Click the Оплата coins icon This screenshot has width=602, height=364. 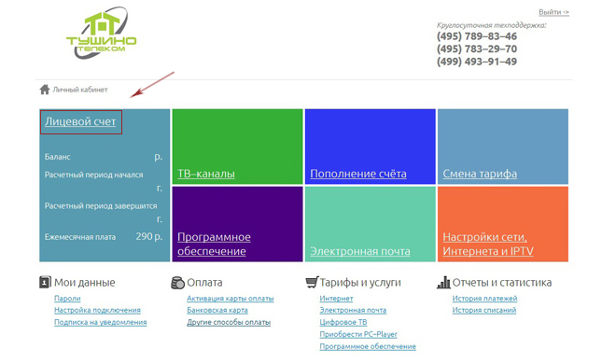(x=177, y=283)
